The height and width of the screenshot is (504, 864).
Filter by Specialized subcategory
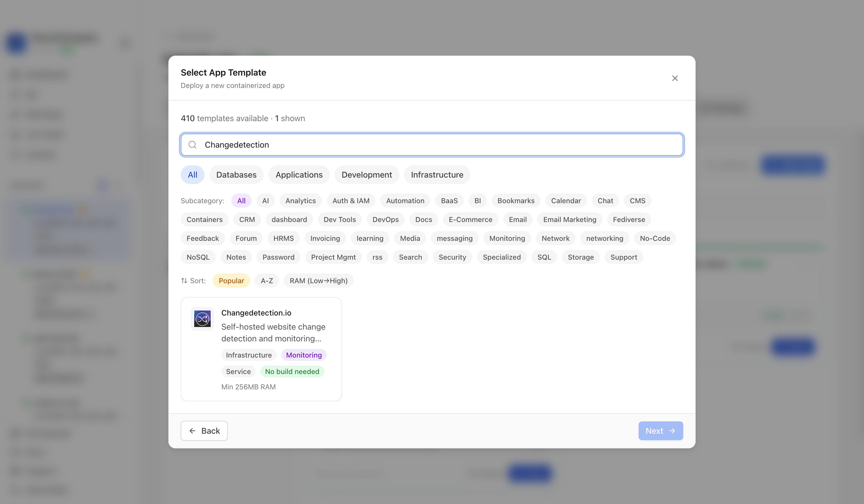(x=502, y=257)
